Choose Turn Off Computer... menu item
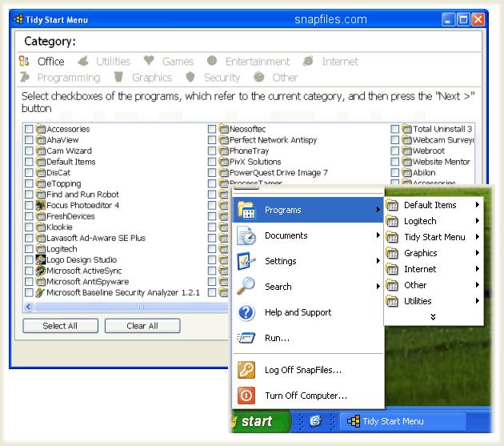The height and width of the screenshot is (446, 504). point(306,396)
